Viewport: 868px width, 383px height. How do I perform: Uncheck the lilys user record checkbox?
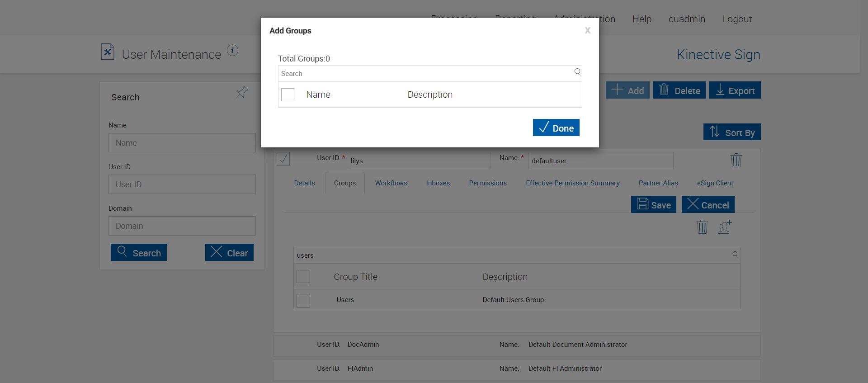pyautogui.click(x=283, y=159)
